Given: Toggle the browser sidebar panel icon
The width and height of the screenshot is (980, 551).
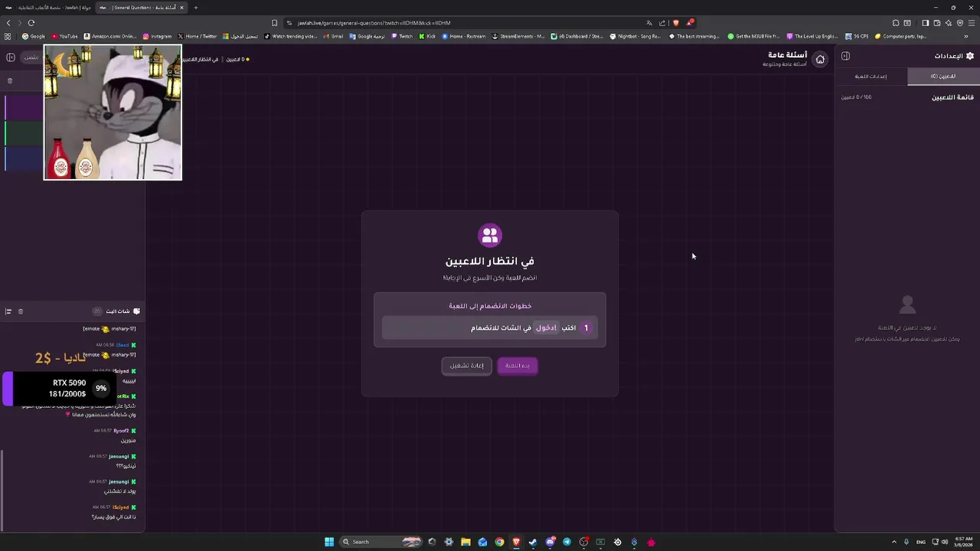Looking at the screenshot, I should pyautogui.click(x=925, y=23).
